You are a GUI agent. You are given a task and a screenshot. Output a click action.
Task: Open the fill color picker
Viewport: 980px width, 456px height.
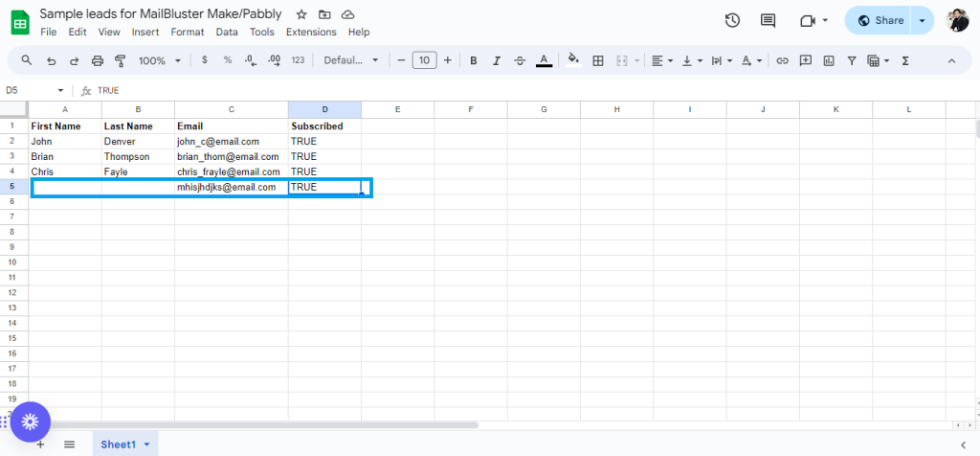click(x=574, y=60)
